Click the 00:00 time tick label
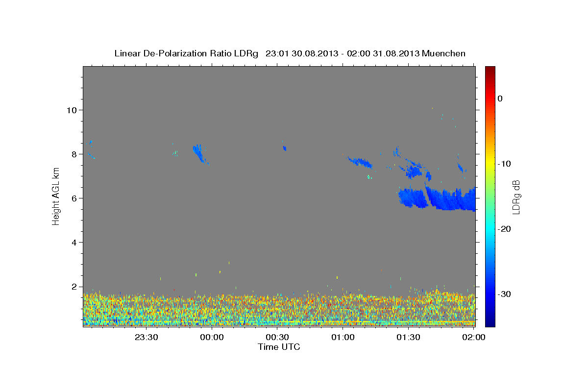Viewport: 588px width, 392px height. point(212,337)
